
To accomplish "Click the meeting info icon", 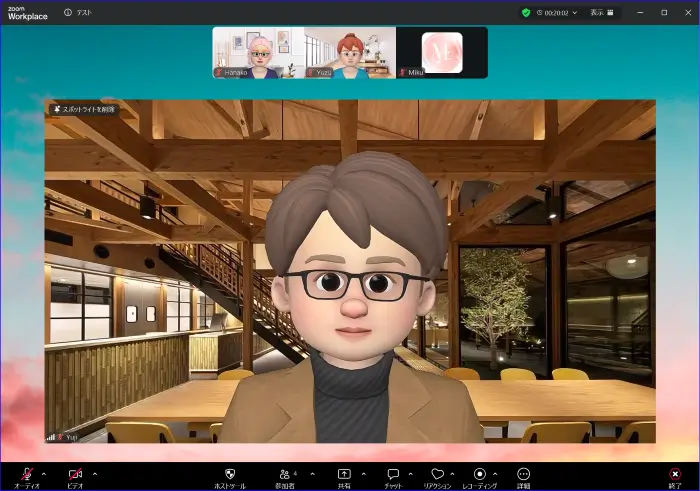I will point(68,12).
